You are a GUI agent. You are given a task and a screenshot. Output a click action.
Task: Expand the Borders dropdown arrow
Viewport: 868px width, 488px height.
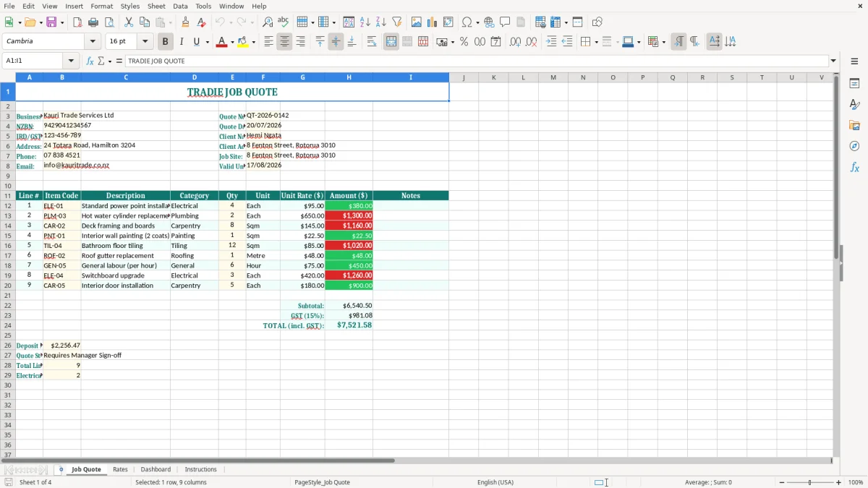[x=596, y=42]
